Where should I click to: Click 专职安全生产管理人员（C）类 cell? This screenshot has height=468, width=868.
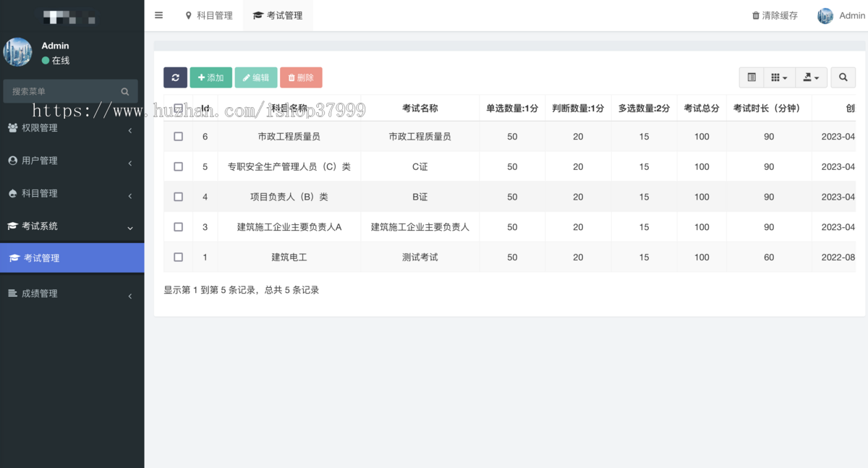(289, 166)
